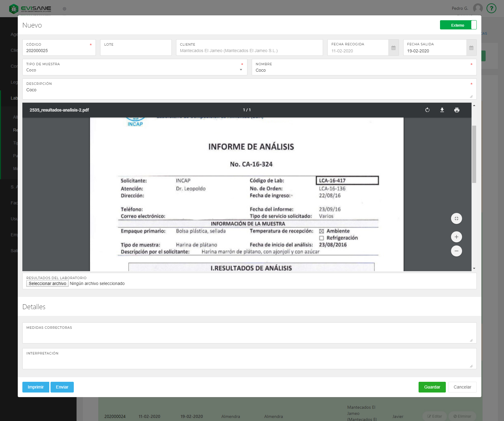This screenshot has width=504, height=421.
Task: Click the EVISANE logo
Action: [30, 9]
